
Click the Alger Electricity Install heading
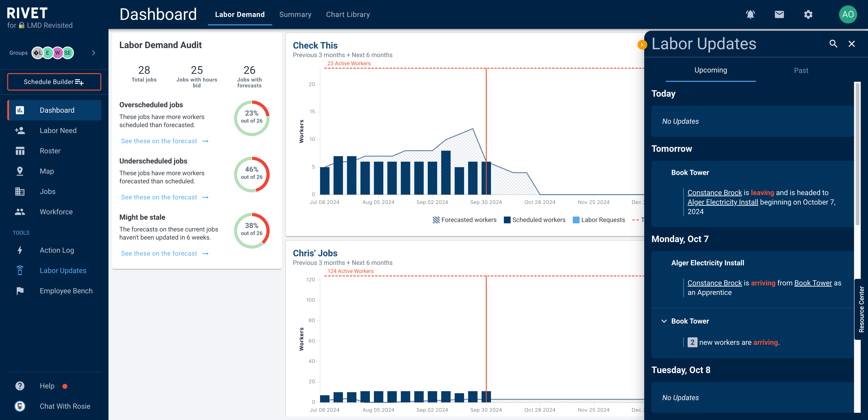click(x=708, y=263)
